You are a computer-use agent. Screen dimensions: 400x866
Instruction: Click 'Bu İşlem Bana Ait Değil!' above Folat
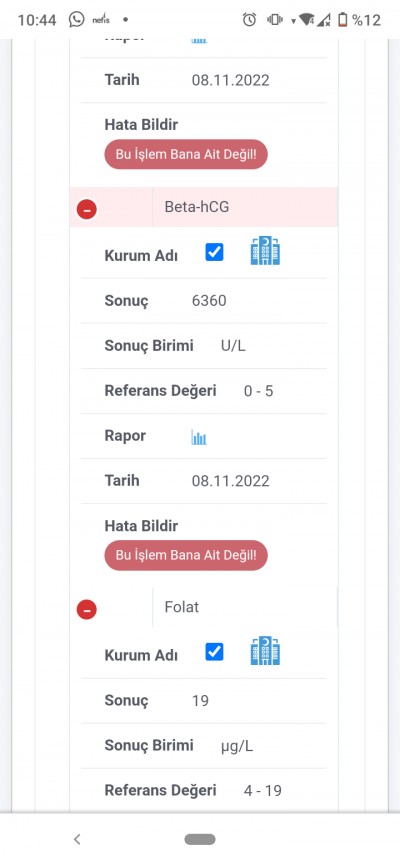tap(186, 555)
